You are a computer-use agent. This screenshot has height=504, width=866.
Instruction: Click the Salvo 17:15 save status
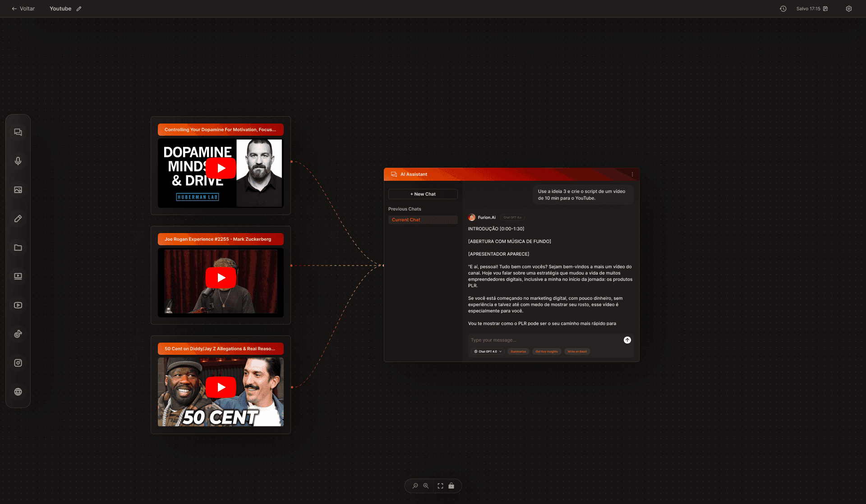pyautogui.click(x=808, y=9)
